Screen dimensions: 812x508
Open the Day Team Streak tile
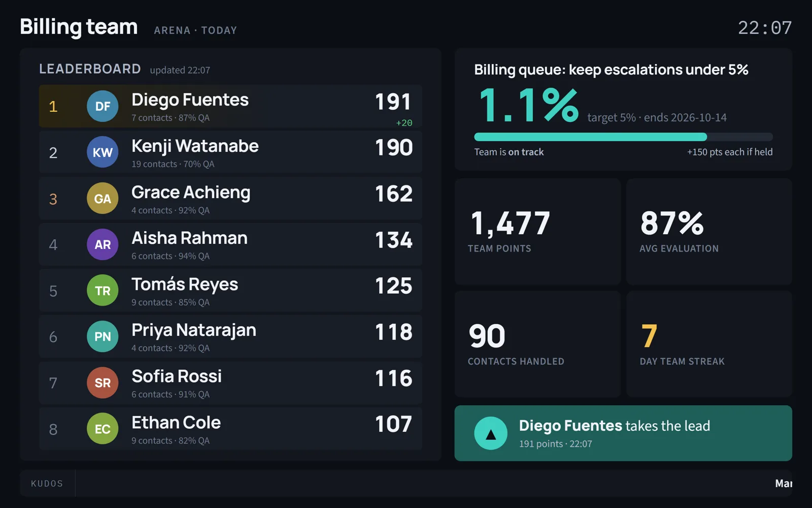tap(709, 344)
